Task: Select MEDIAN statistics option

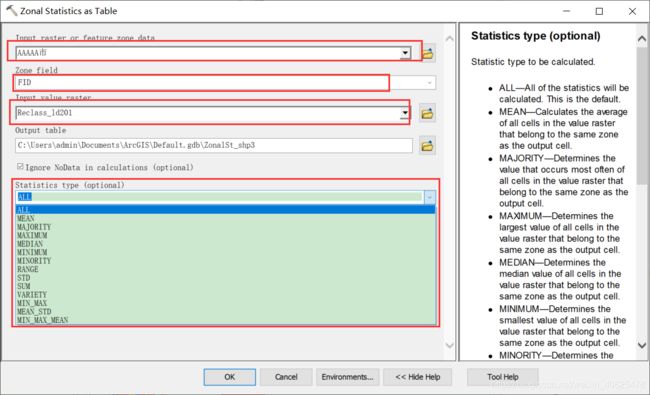Action: click(x=226, y=244)
